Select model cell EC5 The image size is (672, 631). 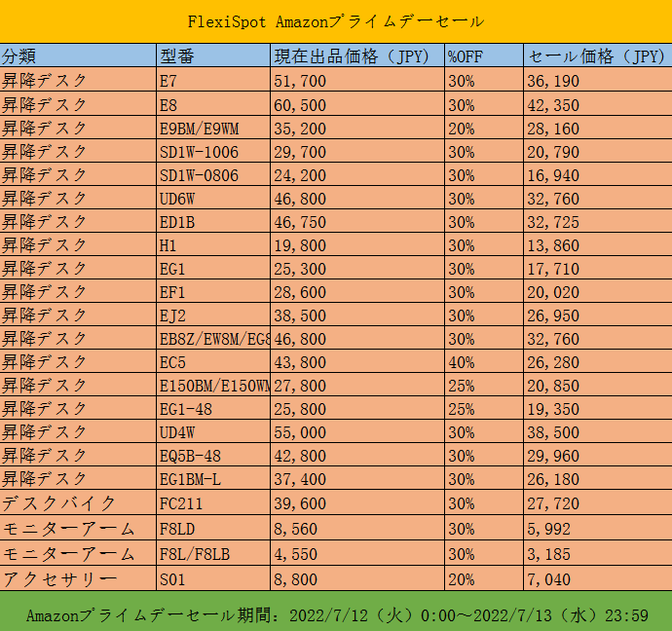[213, 361]
